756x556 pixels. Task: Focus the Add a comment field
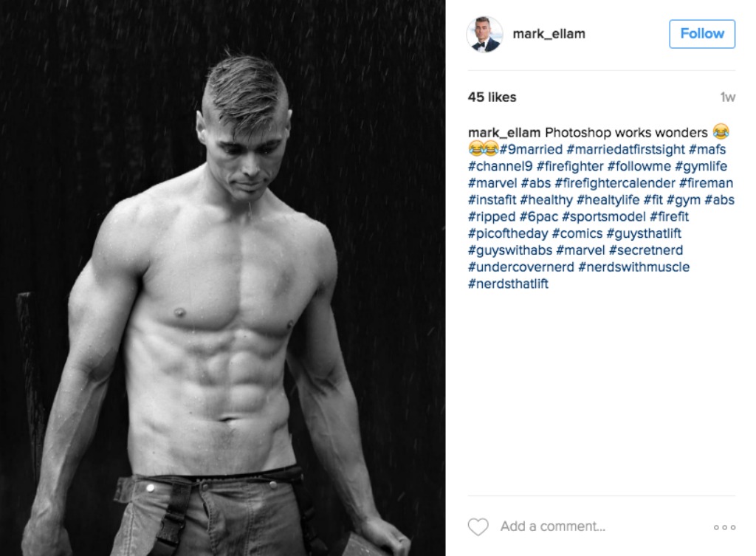552,526
